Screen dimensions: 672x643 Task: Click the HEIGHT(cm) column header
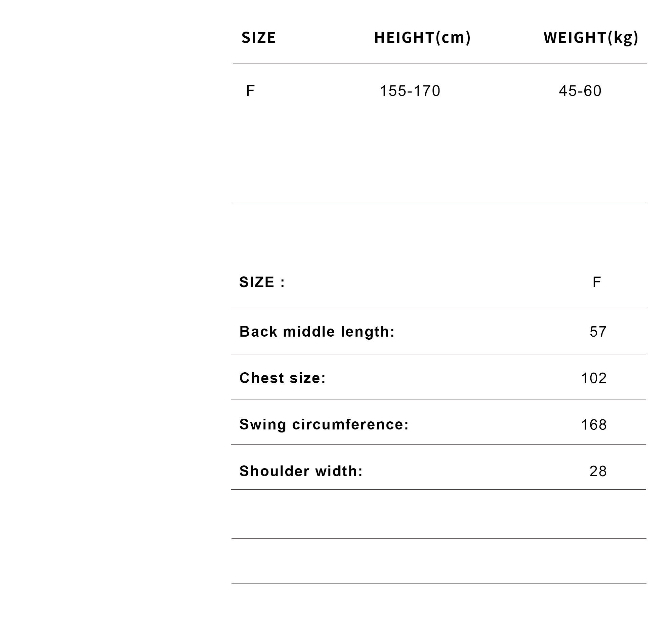point(422,38)
